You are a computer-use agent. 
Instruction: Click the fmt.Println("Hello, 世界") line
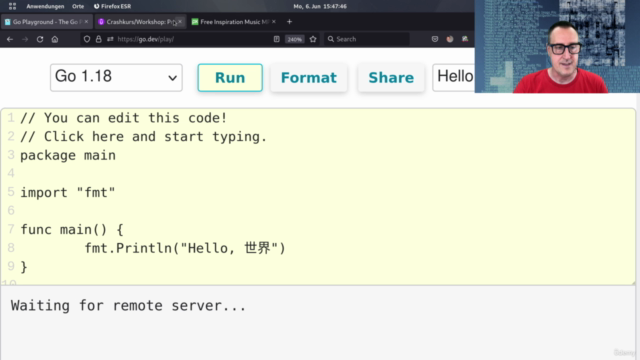(185, 248)
